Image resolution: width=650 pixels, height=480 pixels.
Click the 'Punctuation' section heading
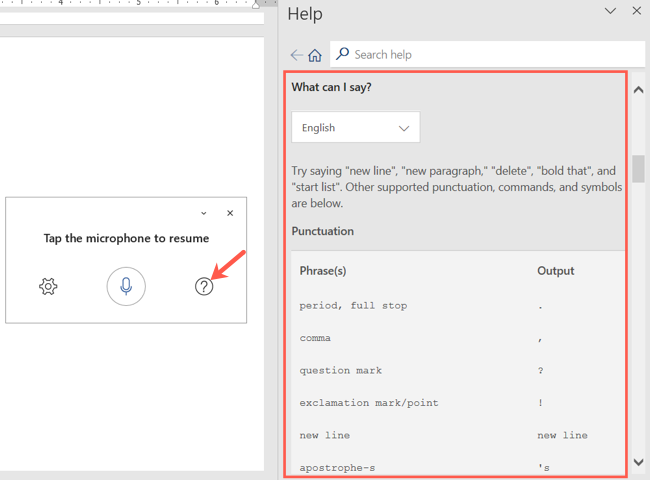click(x=323, y=231)
